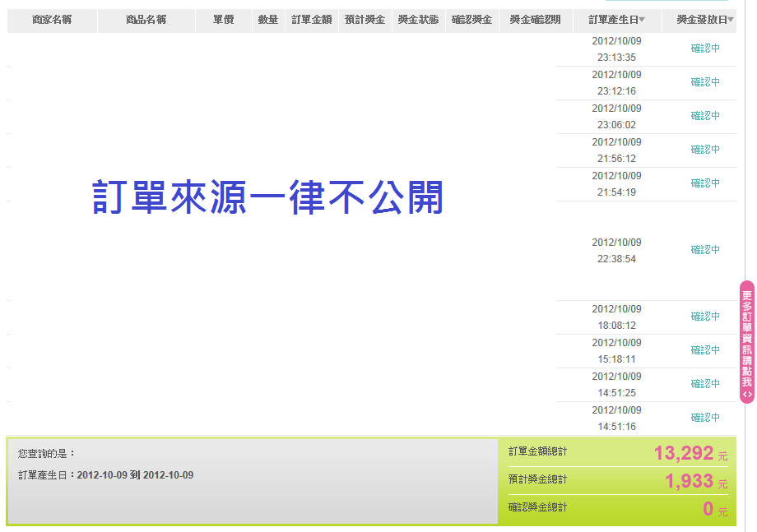Viewport: 757px width, 532px height.
Task: Click 確認中 status for 15:18:11 order
Action: pyautogui.click(x=705, y=350)
